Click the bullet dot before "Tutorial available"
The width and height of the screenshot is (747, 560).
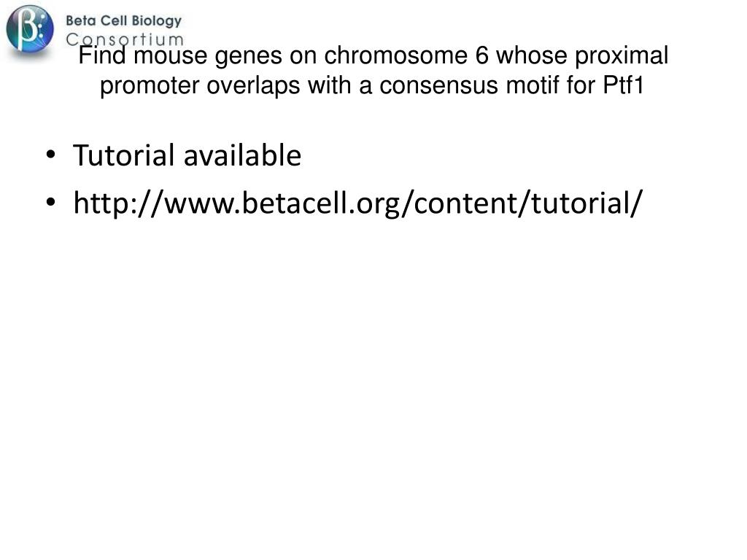click(x=51, y=155)
